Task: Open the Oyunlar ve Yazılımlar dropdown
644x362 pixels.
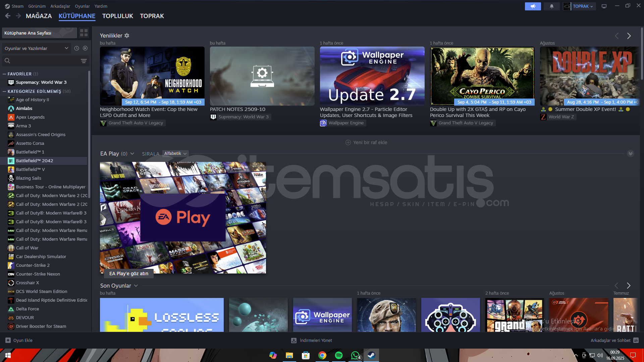Action: coord(37,48)
